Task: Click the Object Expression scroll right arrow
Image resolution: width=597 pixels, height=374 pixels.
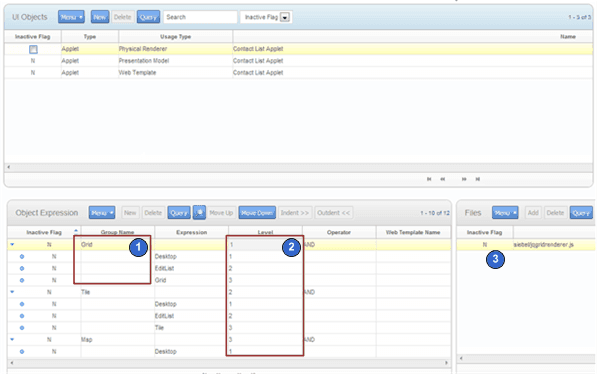Action: pos(447,363)
